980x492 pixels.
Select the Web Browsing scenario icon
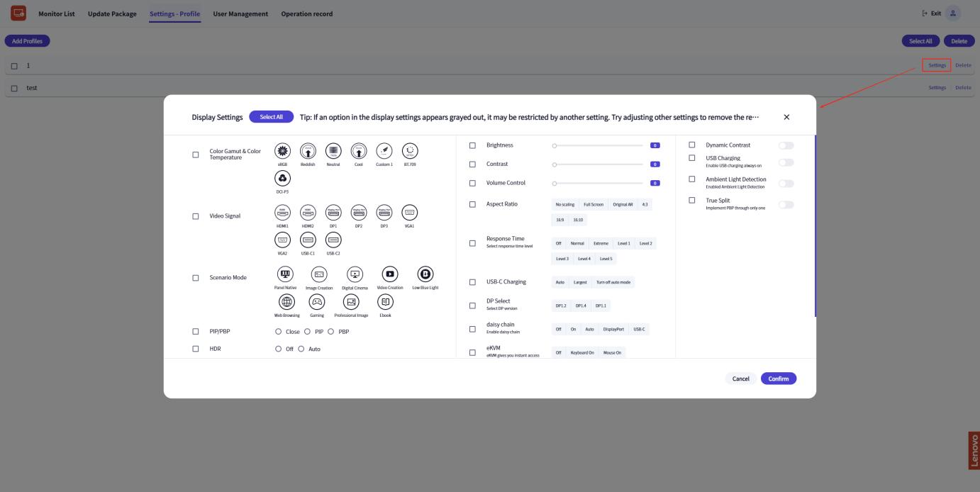pos(286,301)
